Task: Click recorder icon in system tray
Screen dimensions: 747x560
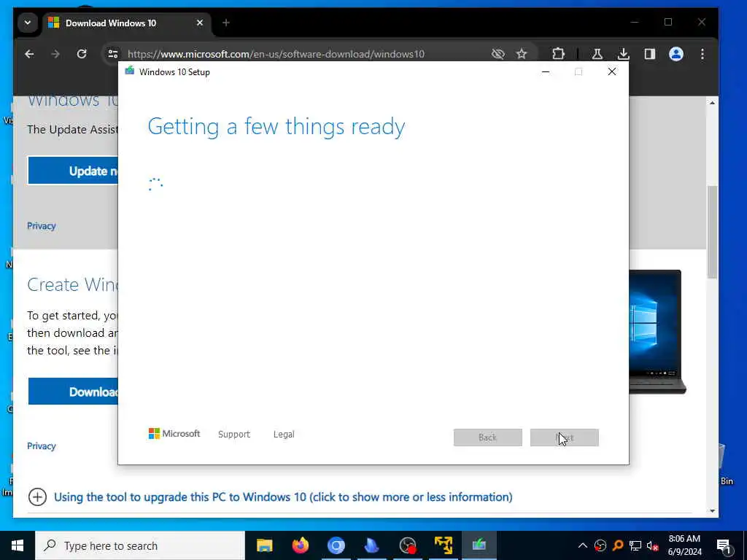Action: 600,545
